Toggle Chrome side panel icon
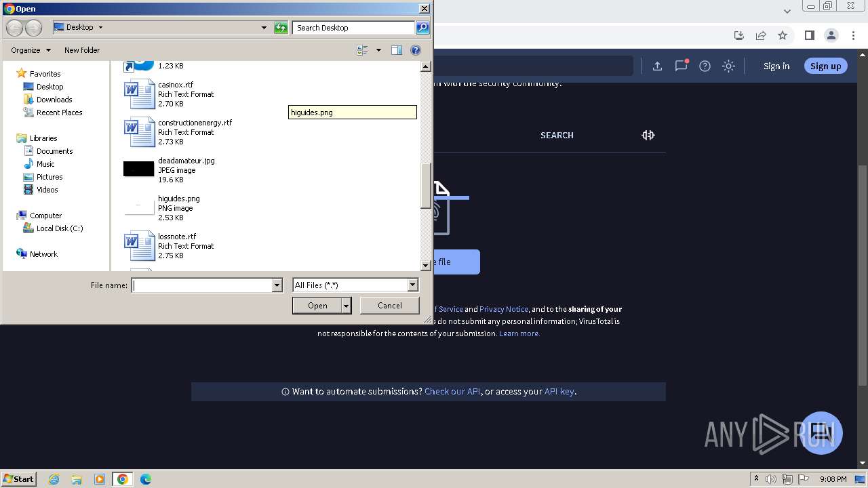868x488 pixels. click(809, 35)
